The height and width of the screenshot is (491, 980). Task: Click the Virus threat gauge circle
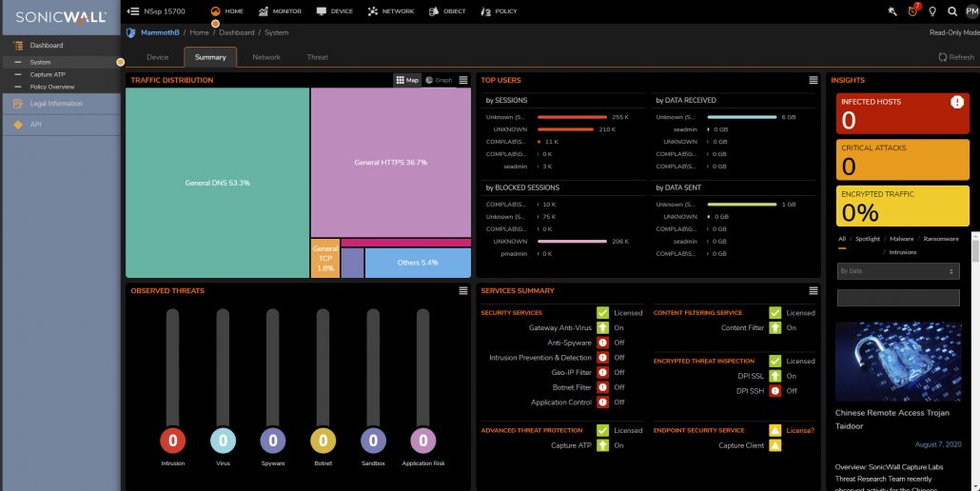tap(224, 441)
